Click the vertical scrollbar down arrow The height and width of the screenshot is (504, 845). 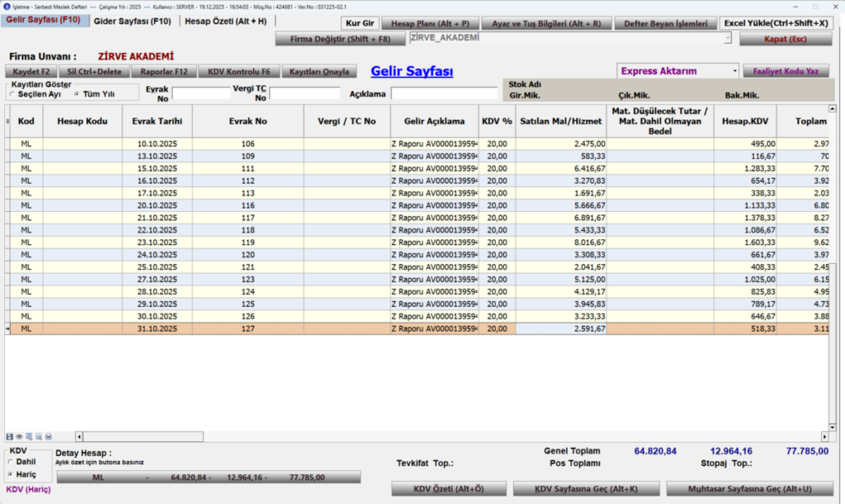[833, 427]
